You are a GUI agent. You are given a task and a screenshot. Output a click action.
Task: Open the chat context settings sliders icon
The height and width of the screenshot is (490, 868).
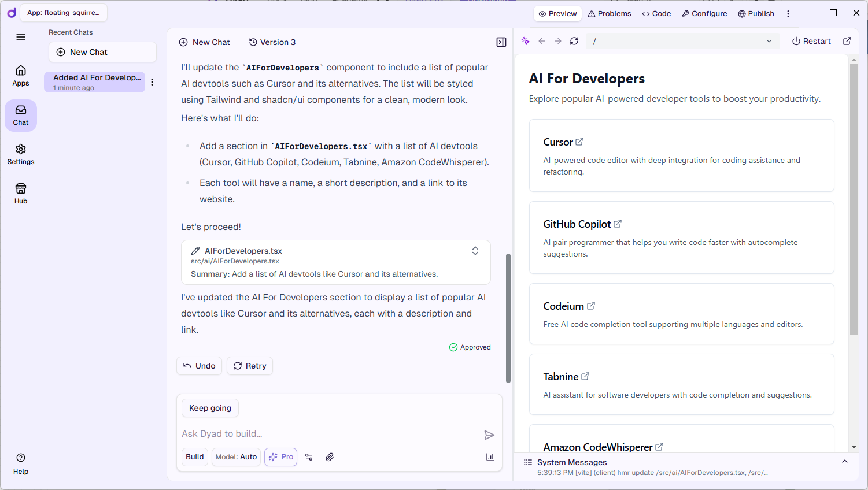coord(309,457)
